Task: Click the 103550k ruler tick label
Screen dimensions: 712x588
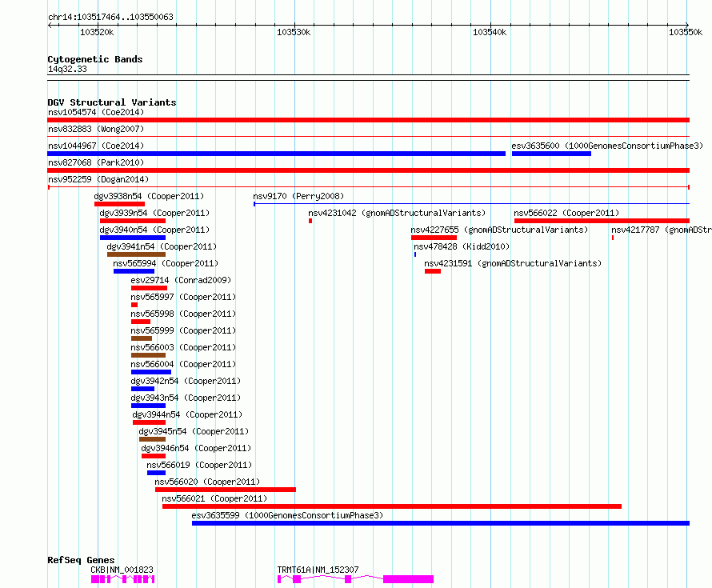Action: (686, 32)
